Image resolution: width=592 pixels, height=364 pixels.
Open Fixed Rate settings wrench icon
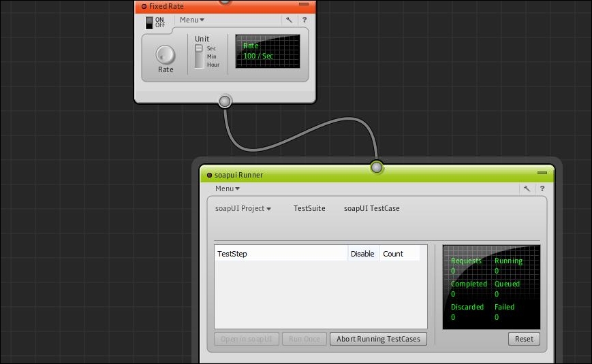(290, 20)
